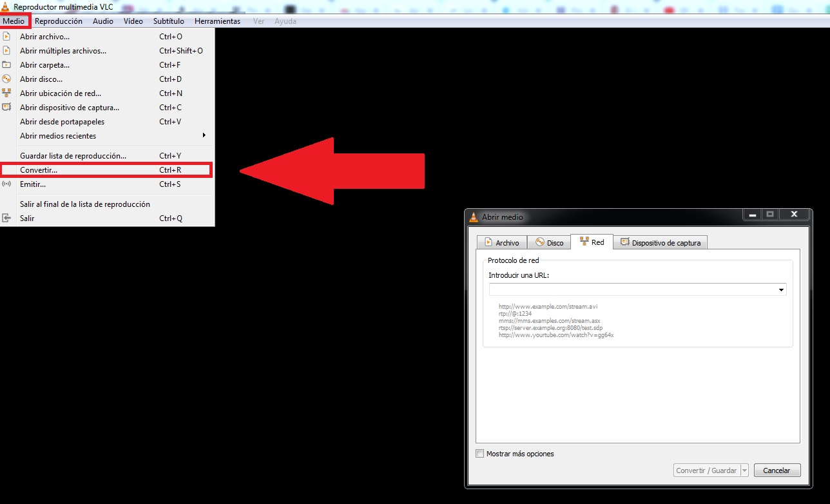Open the Reproducción menu
This screenshot has height=504, width=830.
59,21
